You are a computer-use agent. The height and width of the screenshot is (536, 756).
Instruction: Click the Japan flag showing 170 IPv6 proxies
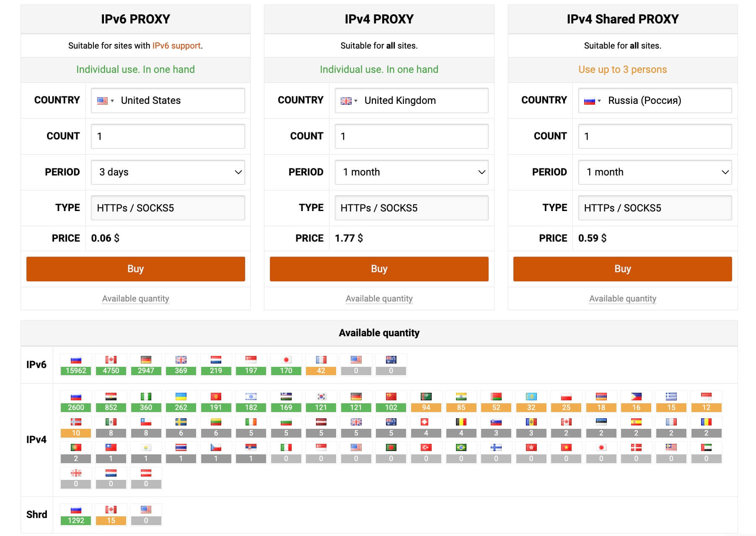(x=285, y=359)
